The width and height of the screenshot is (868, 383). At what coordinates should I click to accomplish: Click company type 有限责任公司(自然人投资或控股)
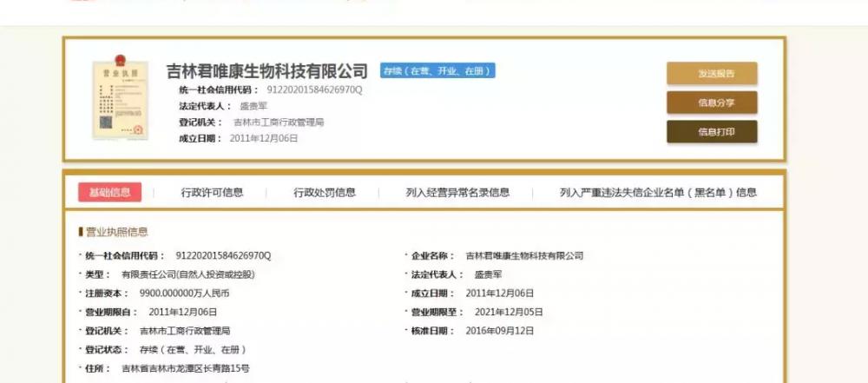tap(188, 274)
